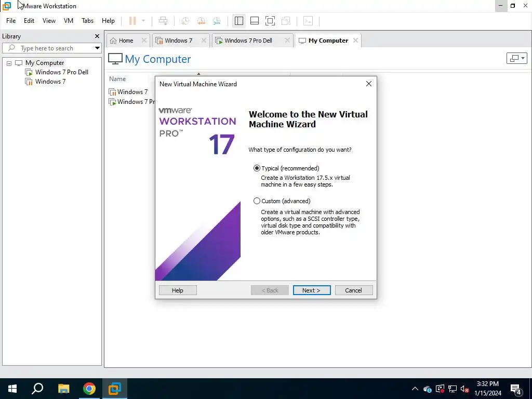Select Windows 7 in library tree
Viewport: 532px width, 399px height.
(x=50, y=82)
